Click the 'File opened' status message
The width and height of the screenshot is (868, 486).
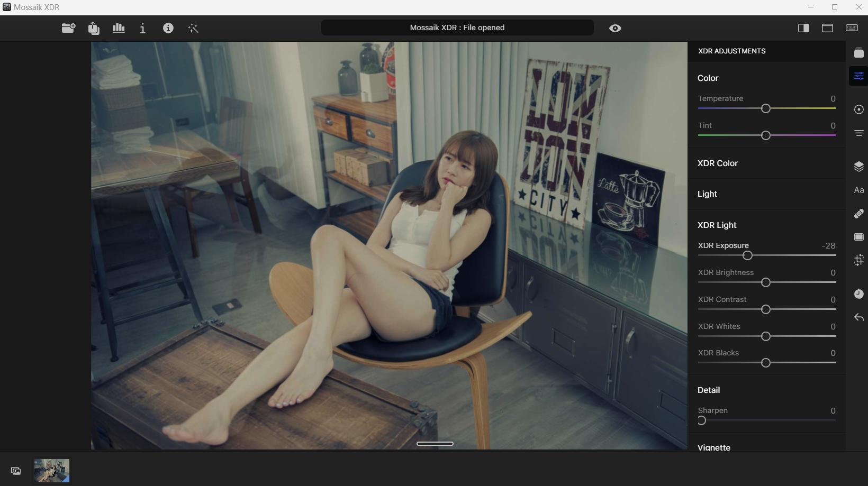[457, 27]
